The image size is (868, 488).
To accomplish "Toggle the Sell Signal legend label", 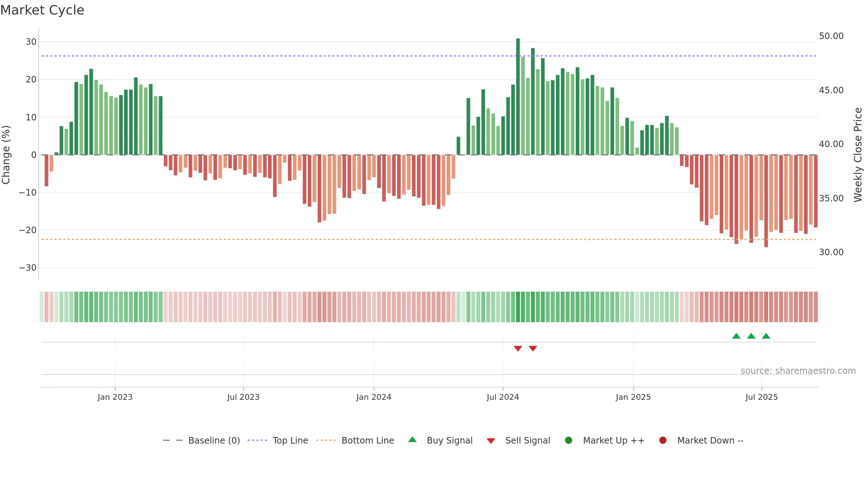I will pyautogui.click(x=528, y=440).
